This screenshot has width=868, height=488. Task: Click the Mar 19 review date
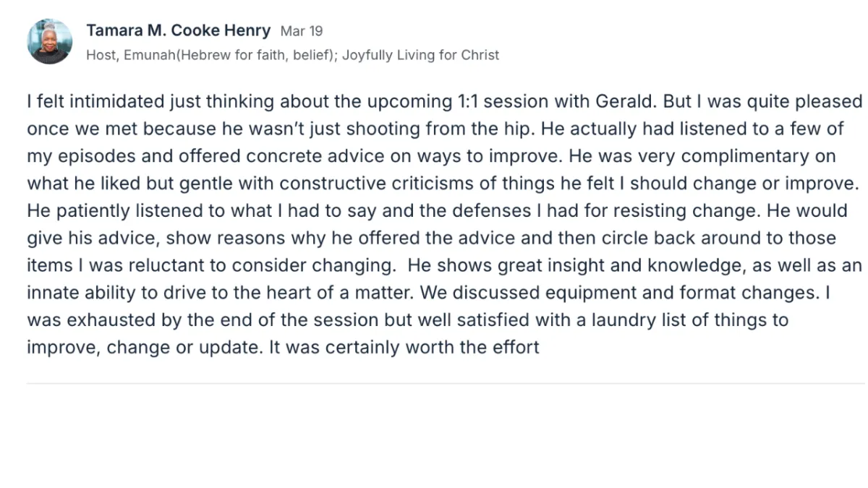click(302, 32)
